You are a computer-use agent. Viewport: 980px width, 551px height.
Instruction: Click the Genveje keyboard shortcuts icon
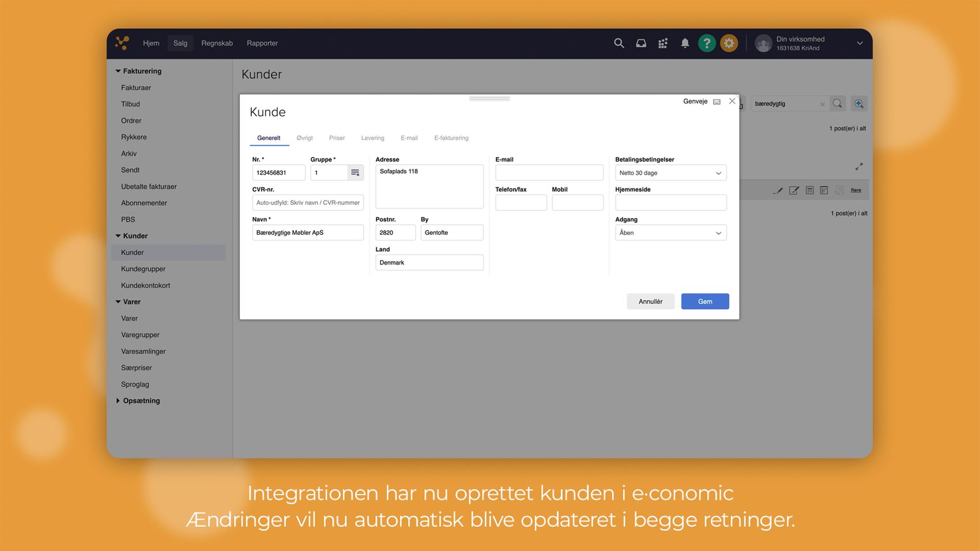(x=717, y=102)
